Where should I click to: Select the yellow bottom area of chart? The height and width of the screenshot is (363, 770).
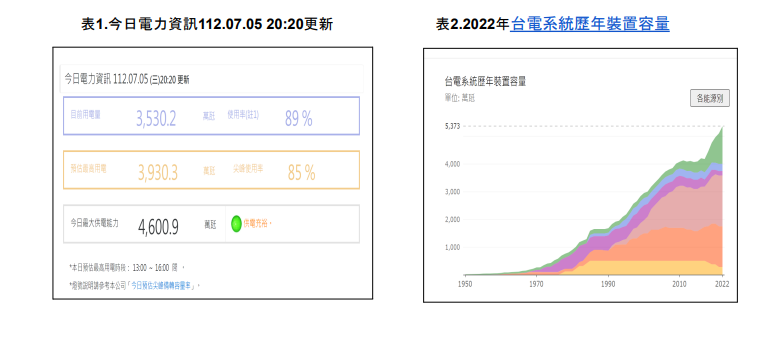click(648, 268)
